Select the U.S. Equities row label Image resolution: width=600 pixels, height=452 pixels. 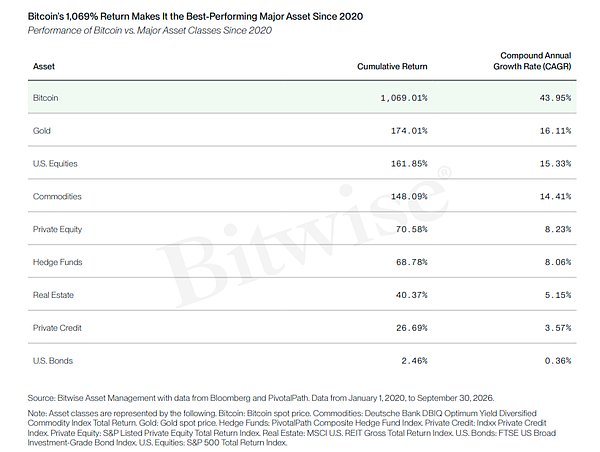pyautogui.click(x=55, y=164)
